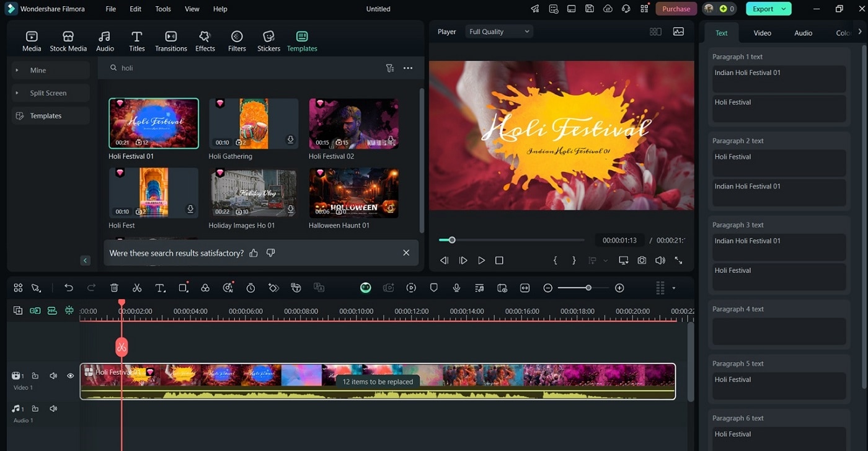Open the speed stopwatch tool
868x451 pixels.
[x=250, y=288]
